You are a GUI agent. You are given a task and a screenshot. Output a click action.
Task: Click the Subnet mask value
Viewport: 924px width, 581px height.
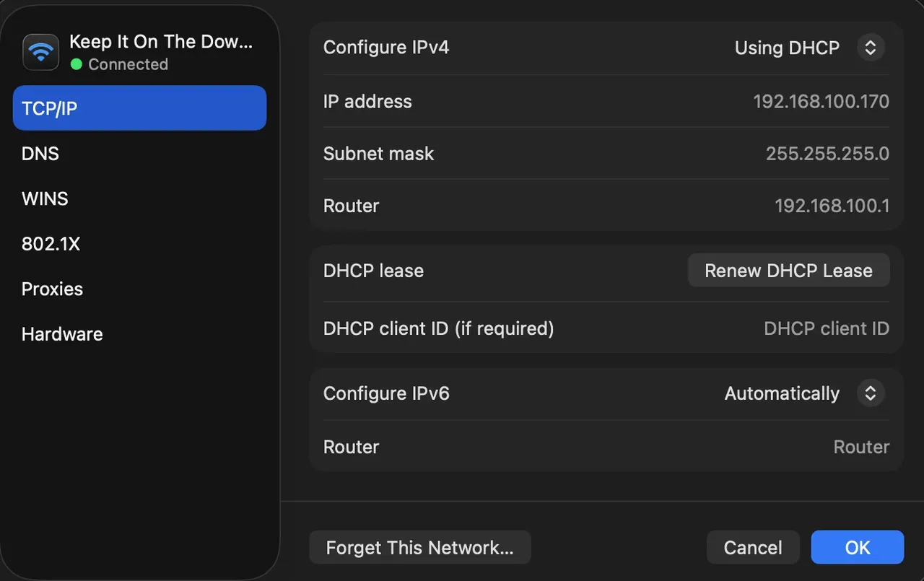[x=827, y=153]
